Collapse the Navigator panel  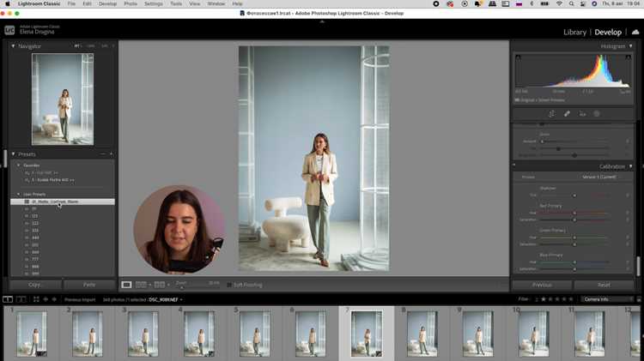[13, 46]
